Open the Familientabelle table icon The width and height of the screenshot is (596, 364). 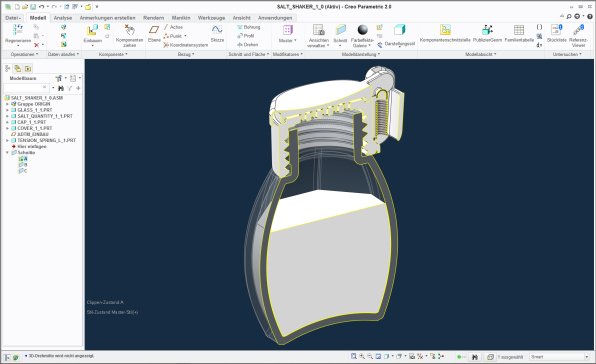click(x=519, y=30)
